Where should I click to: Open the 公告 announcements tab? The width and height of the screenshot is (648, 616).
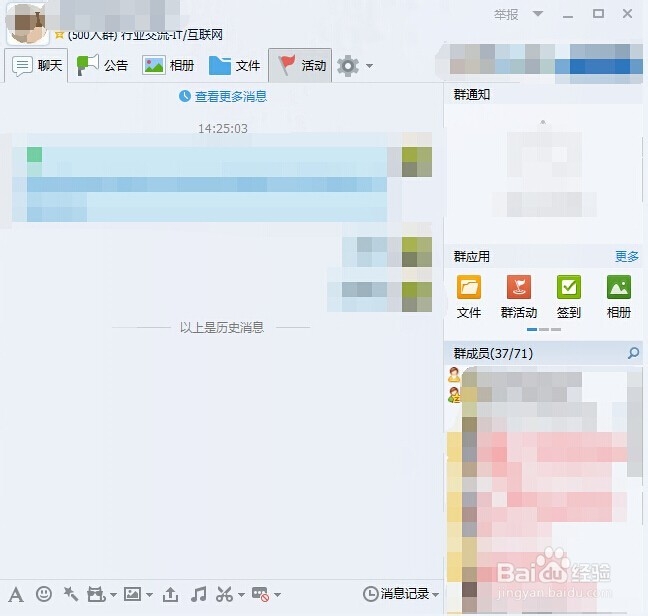pyautogui.click(x=102, y=65)
